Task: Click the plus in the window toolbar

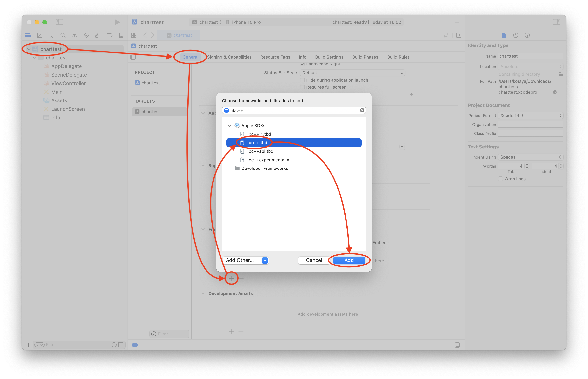Action: click(x=457, y=22)
